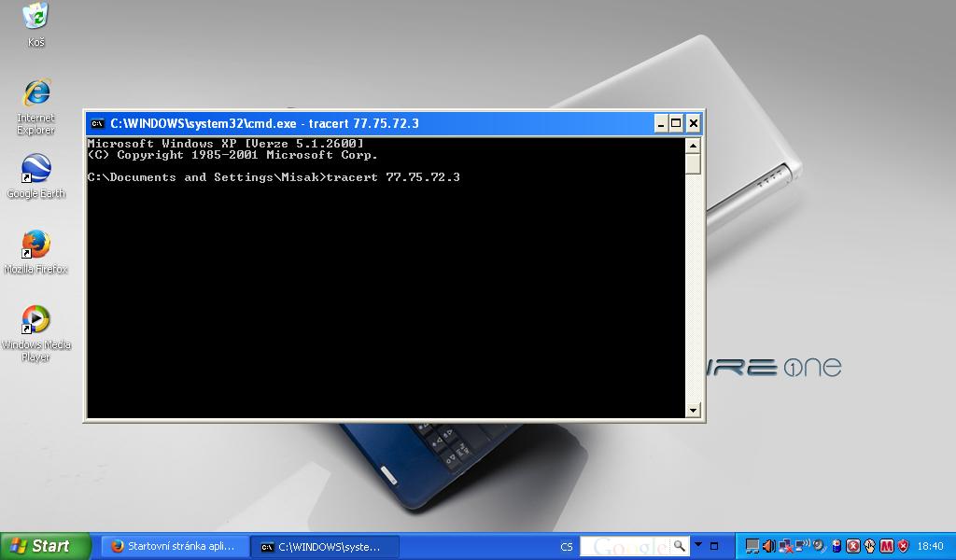Click the red M McAfee tray icon
The height and width of the screenshot is (560, 956).
(x=886, y=546)
